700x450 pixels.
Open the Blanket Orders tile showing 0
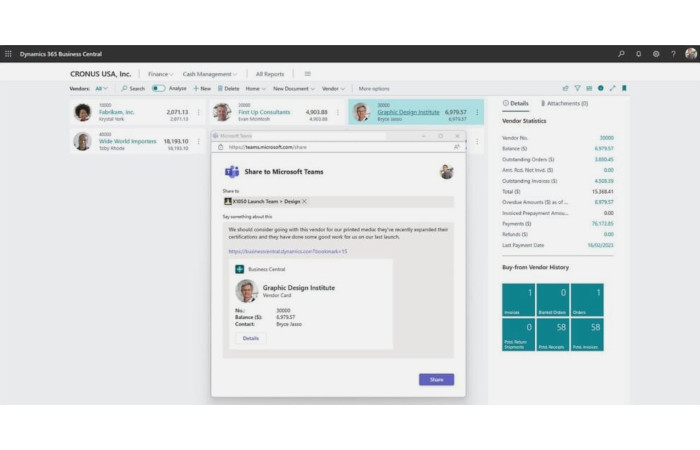553,300
